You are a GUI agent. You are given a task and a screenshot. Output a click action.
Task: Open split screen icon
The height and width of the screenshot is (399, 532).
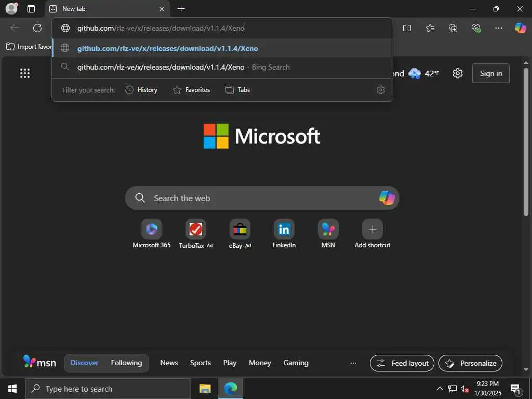pos(407,28)
